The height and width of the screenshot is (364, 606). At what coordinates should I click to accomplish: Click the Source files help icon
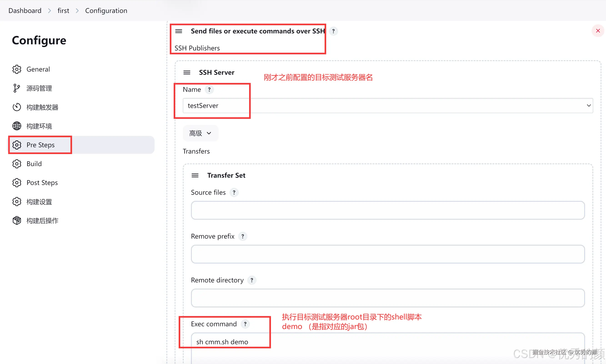point(234,192)
